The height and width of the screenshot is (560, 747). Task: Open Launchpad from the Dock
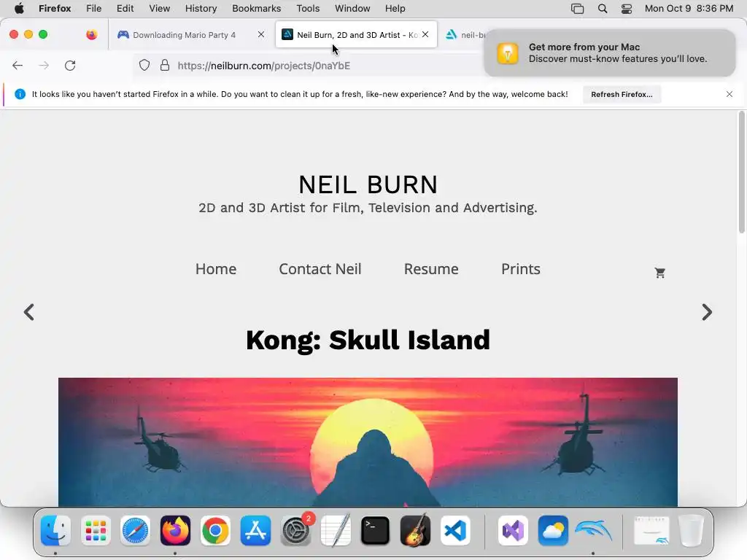[96, 531]
